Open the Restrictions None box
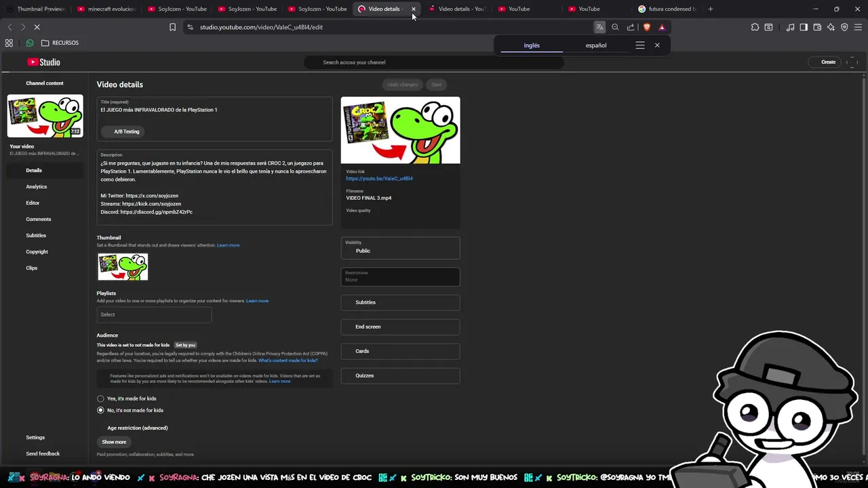Screen dimensions: 868x488 coord(400,277)
